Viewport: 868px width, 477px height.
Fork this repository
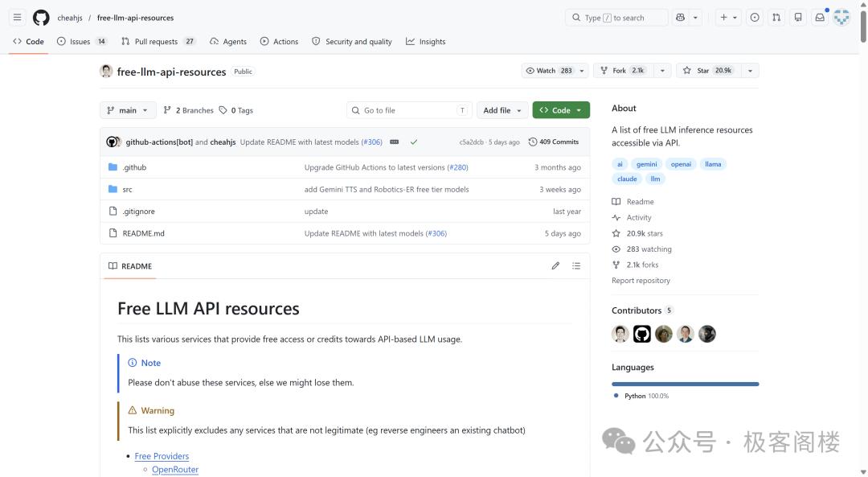click(624, 70)
